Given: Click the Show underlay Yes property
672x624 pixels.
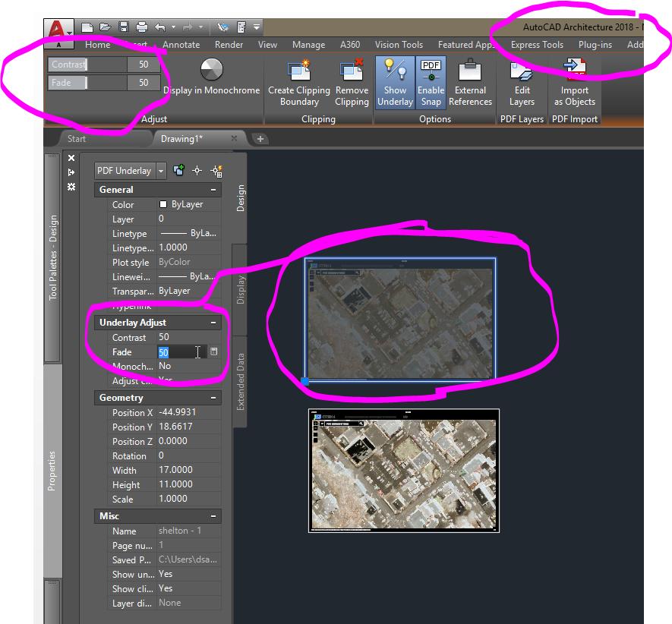Looking at the screenshot, I should [x=189, y=575].
